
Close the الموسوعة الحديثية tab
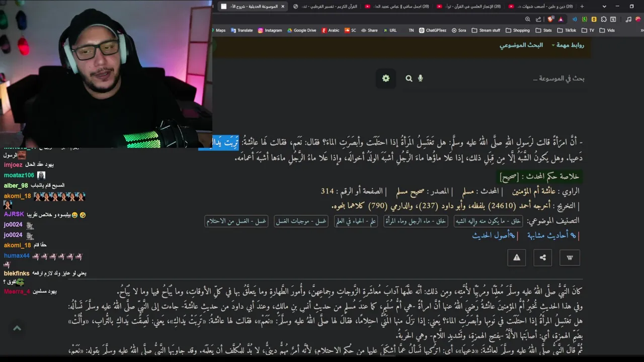(x=283, y=6)
